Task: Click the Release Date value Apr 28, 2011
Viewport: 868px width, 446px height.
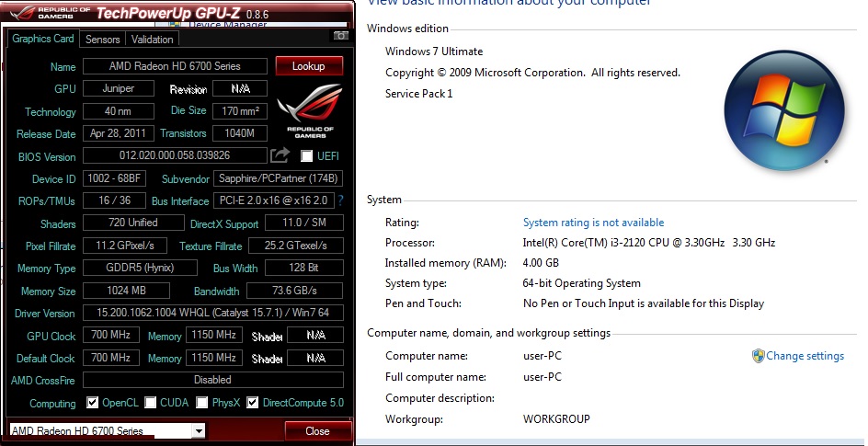Action: 119,133
